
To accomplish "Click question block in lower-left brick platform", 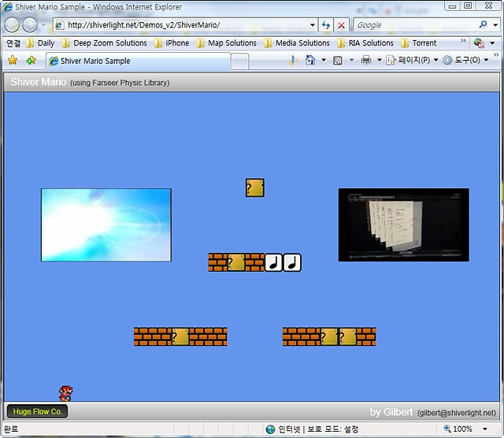I will [x=180, y=336].
